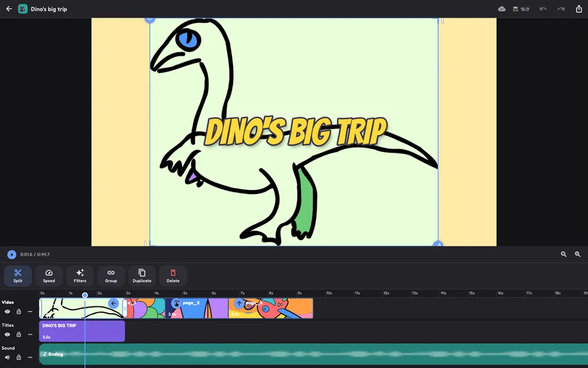Open the Speed tool

point(49,276)
